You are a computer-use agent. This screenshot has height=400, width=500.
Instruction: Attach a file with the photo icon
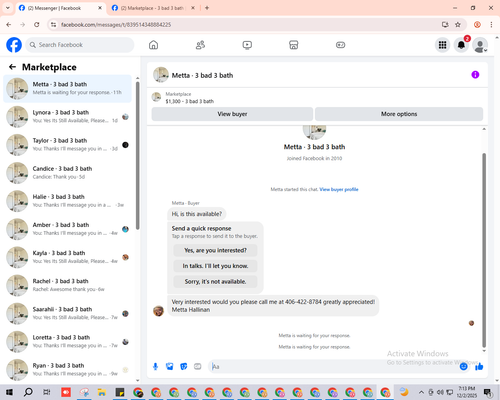tap(170, 367)
